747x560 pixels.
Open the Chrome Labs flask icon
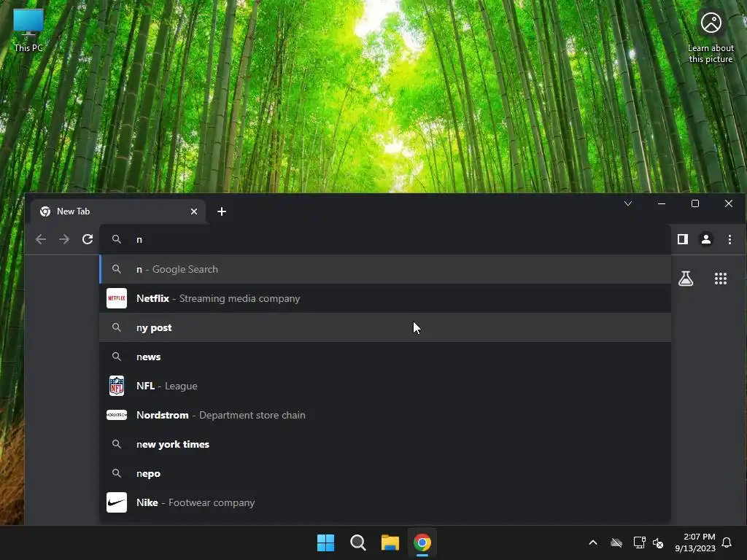[x=686, y=279]
